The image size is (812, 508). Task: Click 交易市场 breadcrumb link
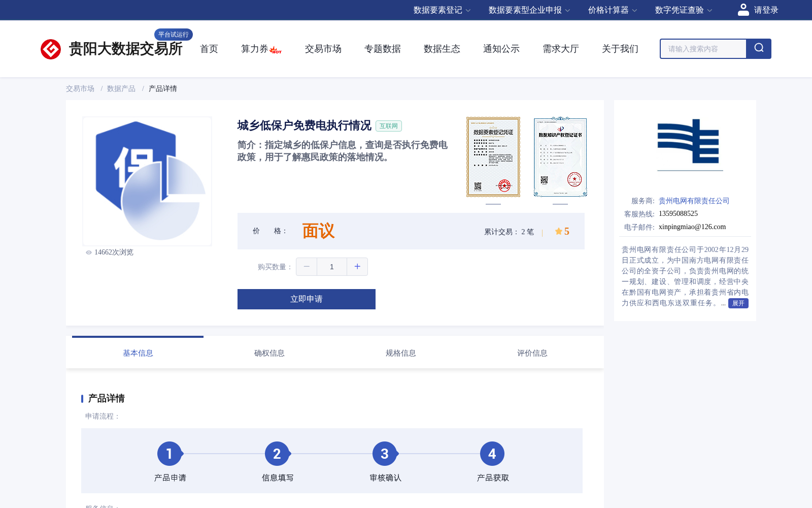[x=80, y=88]
